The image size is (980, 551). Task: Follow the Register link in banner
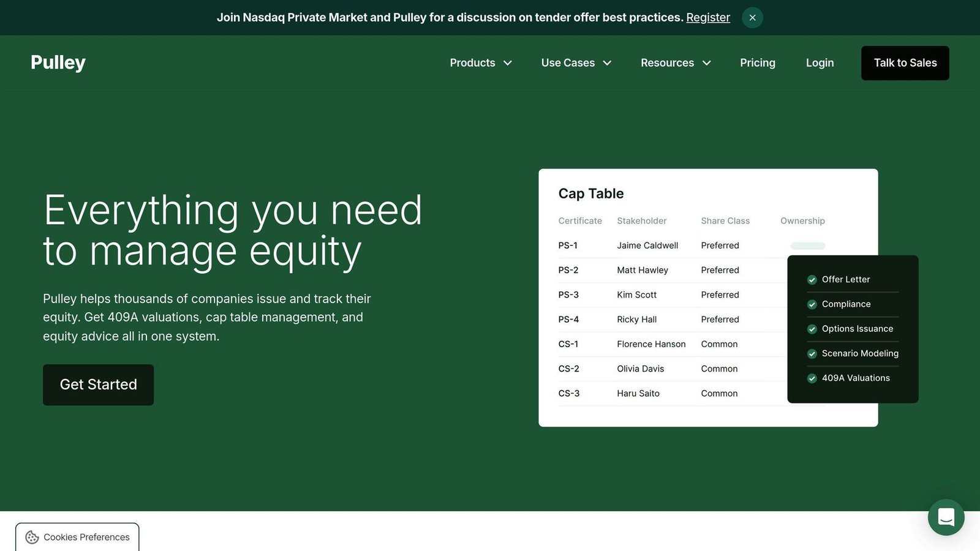[x=708, y=18]
